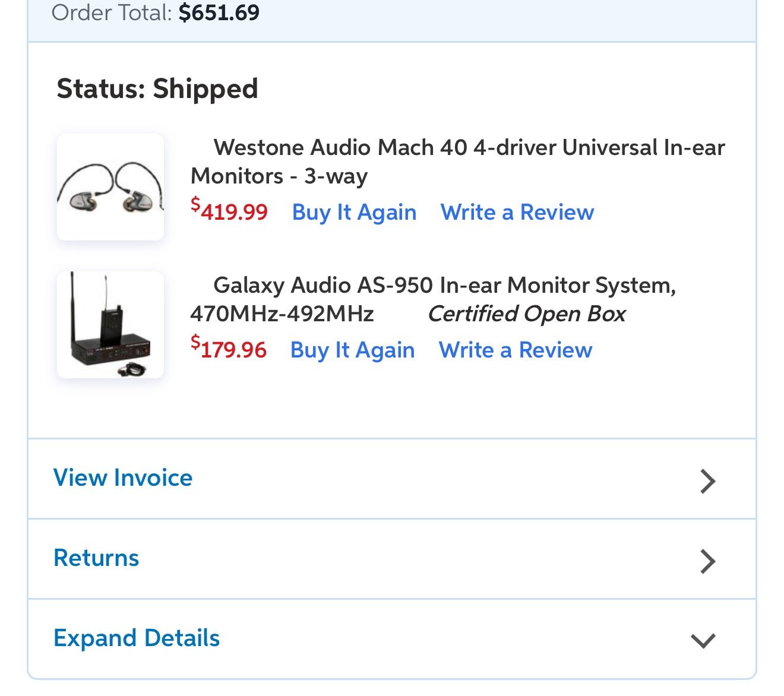784x696 pixels.
Task: Tap the Returns row chevron arrow
Action: coord(707,561)
